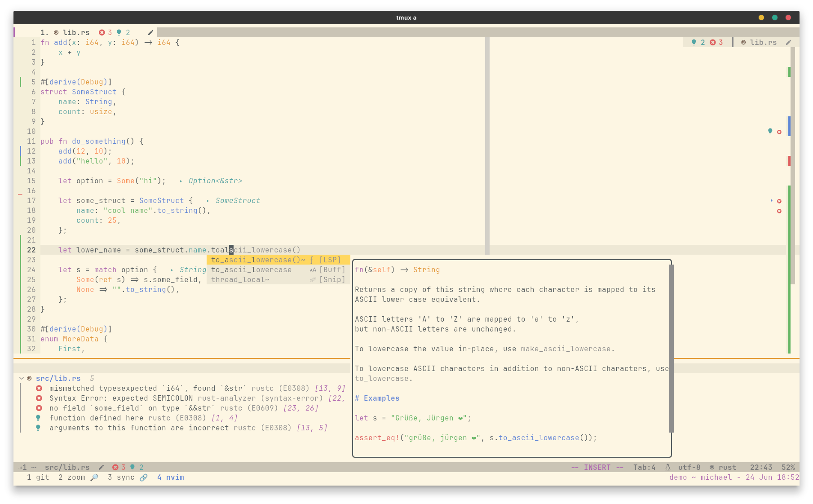Click the modified pencil icon beside the lib.rs tab
This screenshot has height=504, width=813.
click(150, 32)
